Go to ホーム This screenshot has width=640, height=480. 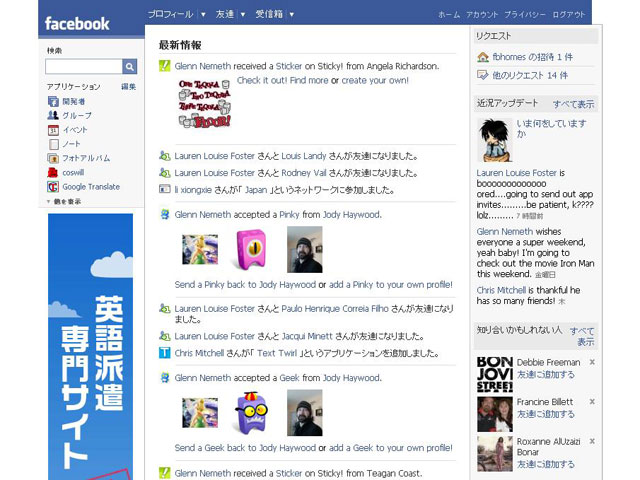tap(449, 15)
